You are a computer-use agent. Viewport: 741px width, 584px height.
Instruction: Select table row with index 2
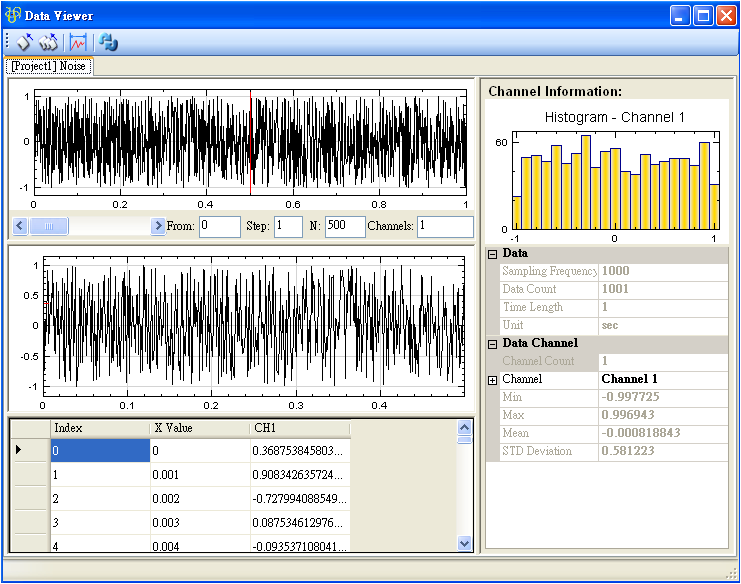(100, 498)
